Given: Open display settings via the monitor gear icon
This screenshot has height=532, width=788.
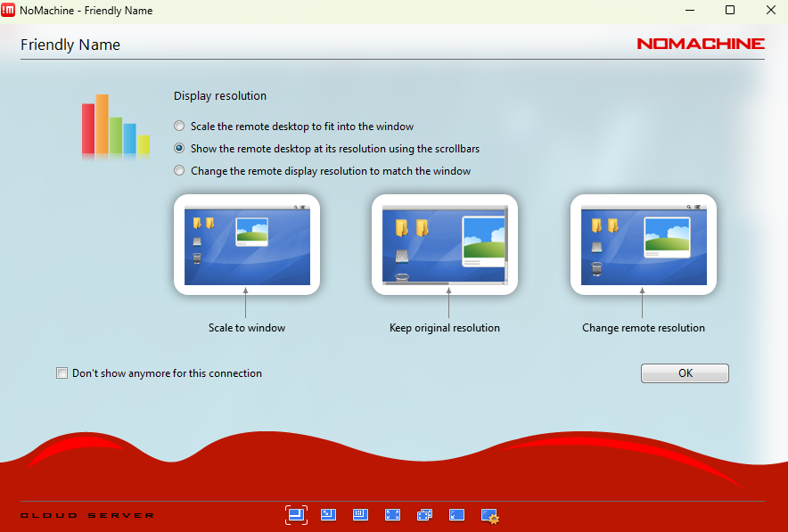Looking at the screenshot, I should (x=488, y=516).
